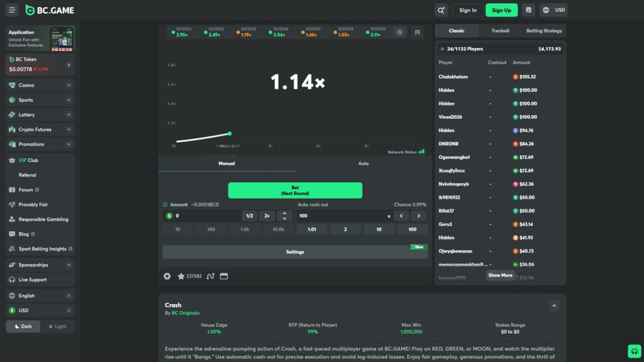Halve the bet with 1/2 button
This screenshot has height=362, width=644.
(249, 216)
